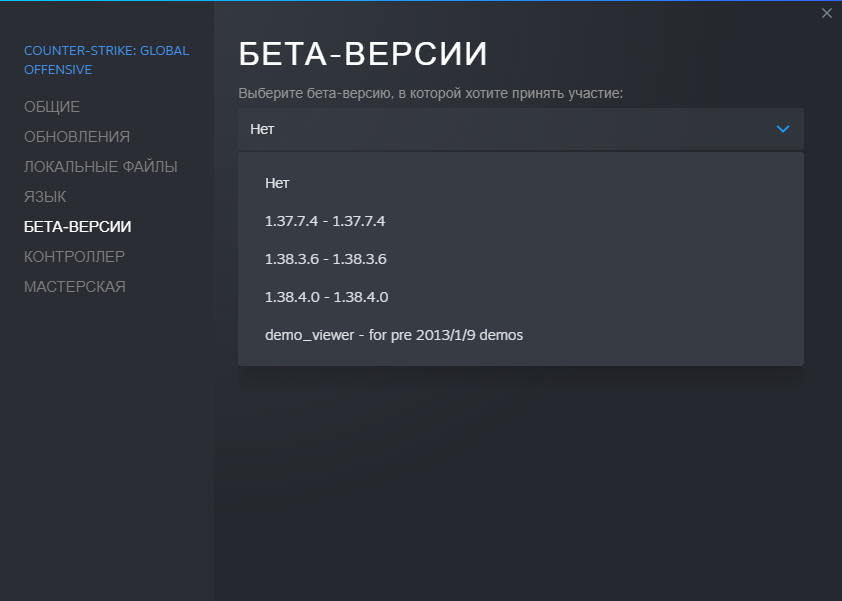Click the blue chevron arrow of beta dropdown
The width and height of the screenshot is (842, 601).
pos(783,129)
